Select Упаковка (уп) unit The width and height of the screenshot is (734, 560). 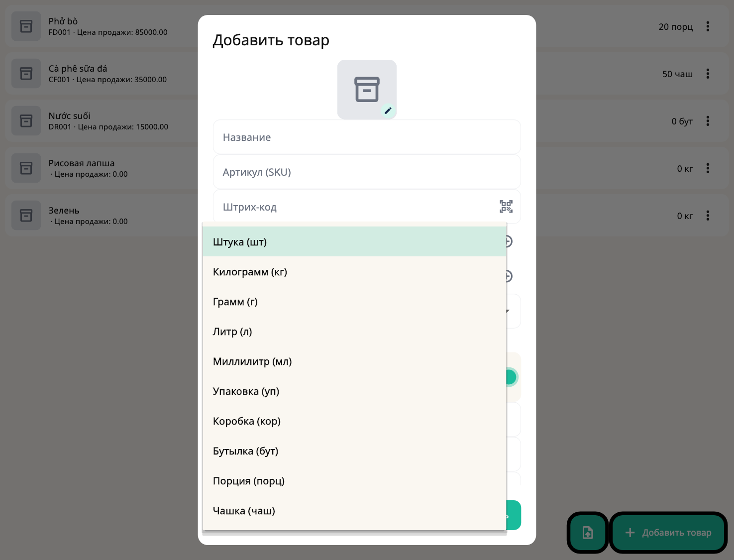(x=354, y=391)
